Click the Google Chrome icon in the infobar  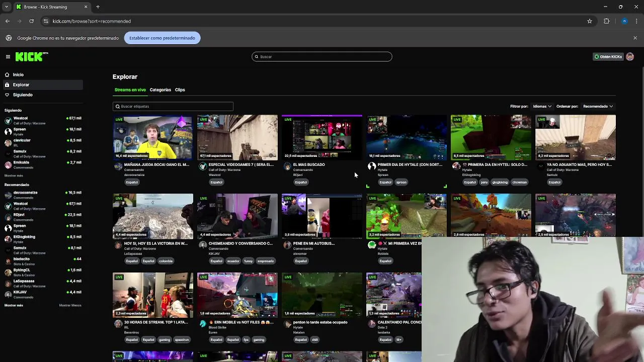9,38
